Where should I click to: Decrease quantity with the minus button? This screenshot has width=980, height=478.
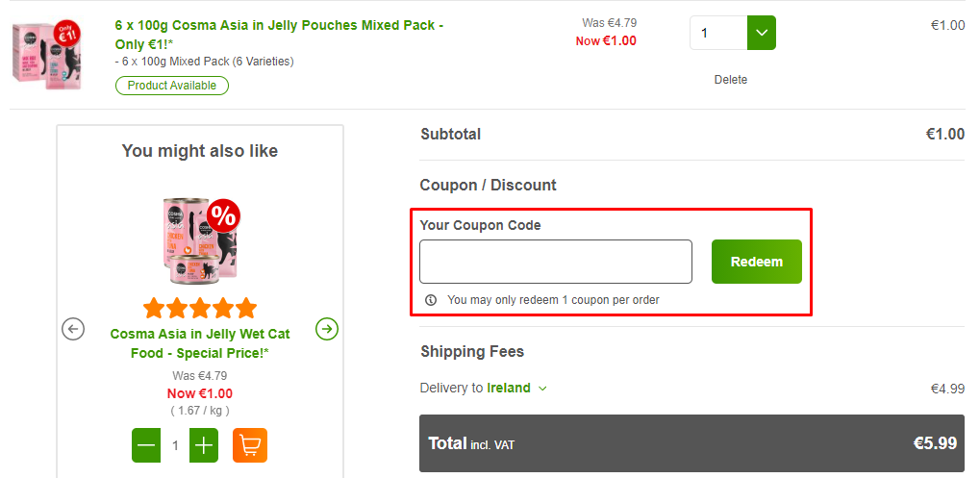click(146, 445)
